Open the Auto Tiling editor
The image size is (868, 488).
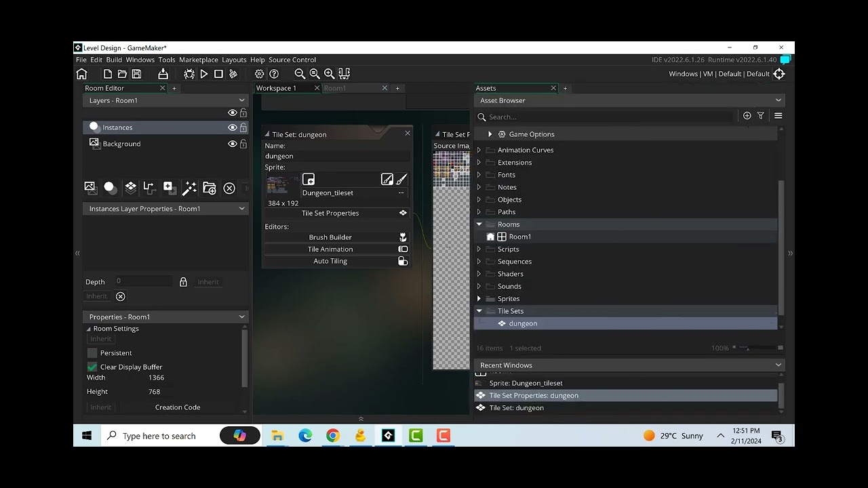tap(337, 261)
